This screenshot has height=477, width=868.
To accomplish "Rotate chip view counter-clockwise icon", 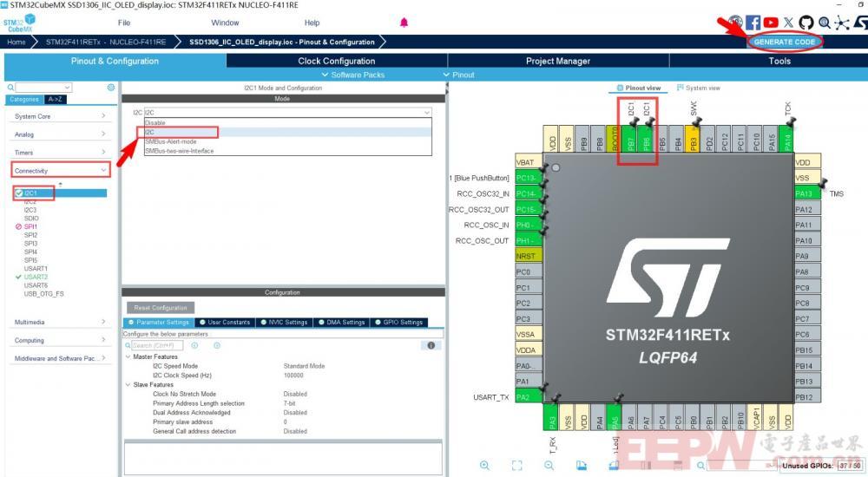I will (614, 466).
